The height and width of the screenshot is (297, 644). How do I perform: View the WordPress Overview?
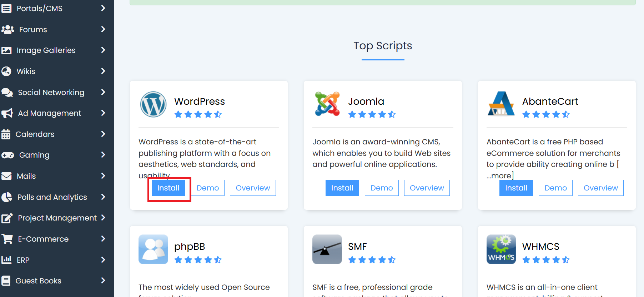click(253, 188)
